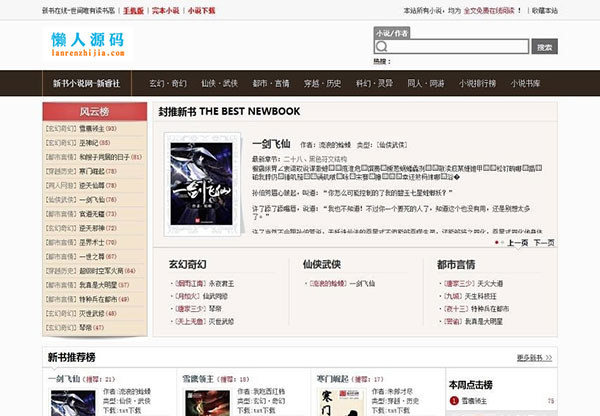The height and width of the screenshot is (416, 600).
Task: Open the 小说下载 link in top bar
Action: coord(201,11)
